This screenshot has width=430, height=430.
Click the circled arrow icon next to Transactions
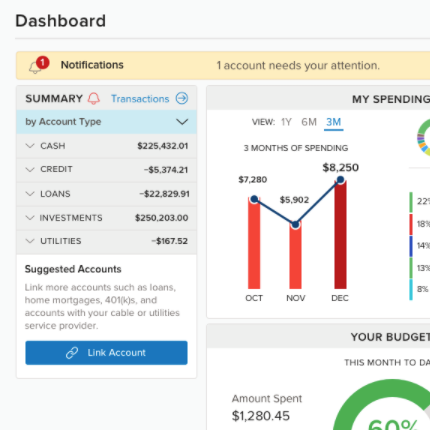click(x=182, y=98)
